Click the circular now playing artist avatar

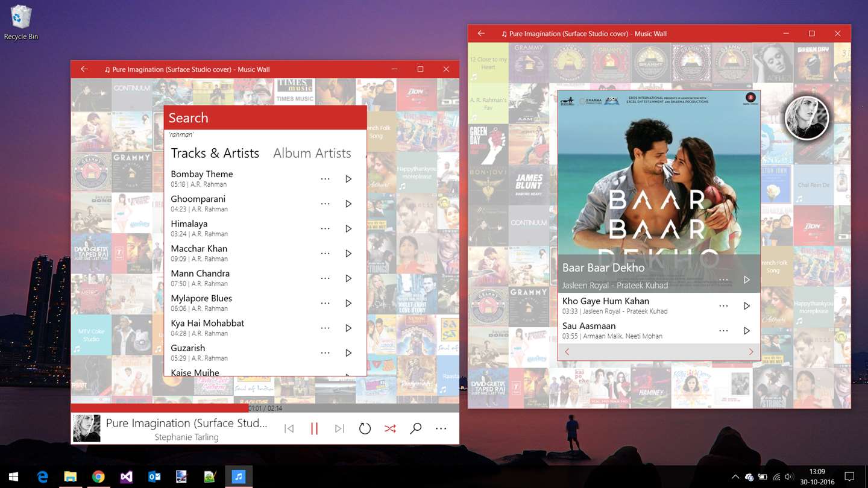pos(807,118)
